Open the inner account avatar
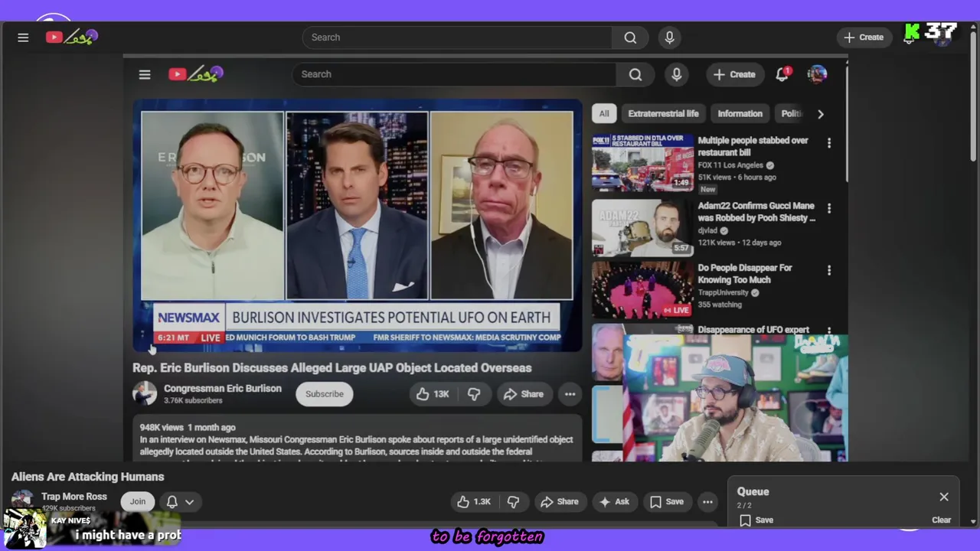Screen dimensions: 980x551 tap(817, 74)
